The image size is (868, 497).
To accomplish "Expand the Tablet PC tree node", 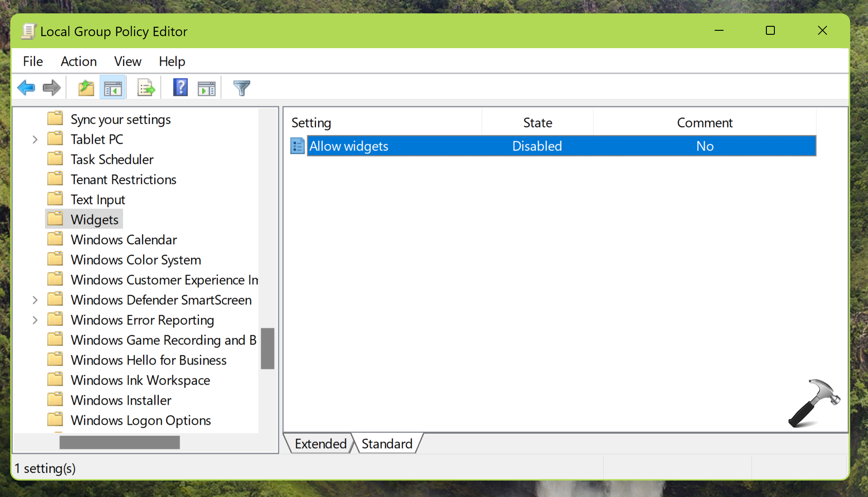I will pos(35,140).
